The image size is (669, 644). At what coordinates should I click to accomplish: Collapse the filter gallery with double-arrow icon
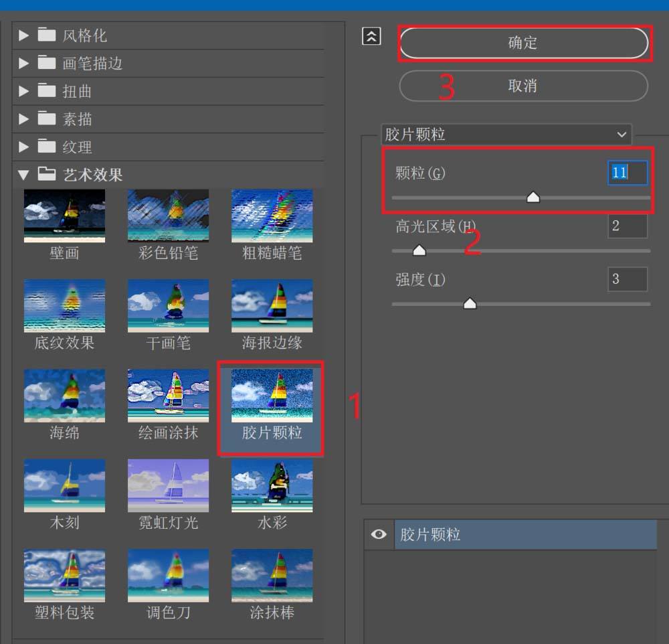coord(371,37)
